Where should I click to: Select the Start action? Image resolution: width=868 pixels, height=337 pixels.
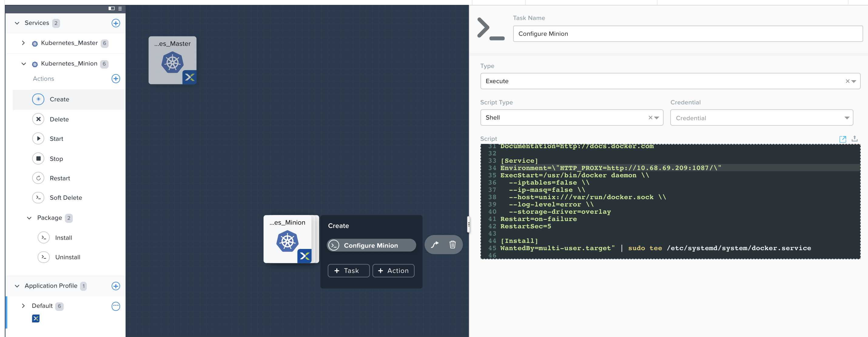pyautogui.click(x=56, y=139)
